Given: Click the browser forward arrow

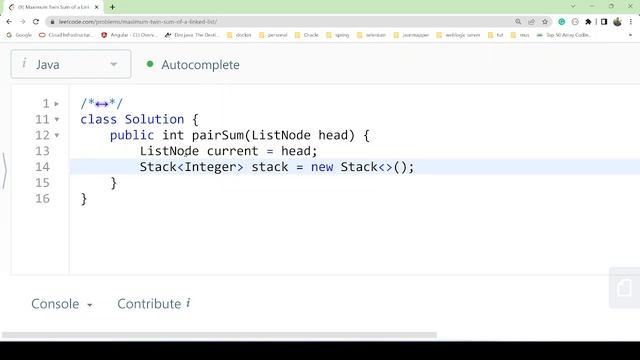Looking at the screenshot, I should [22, 22].
